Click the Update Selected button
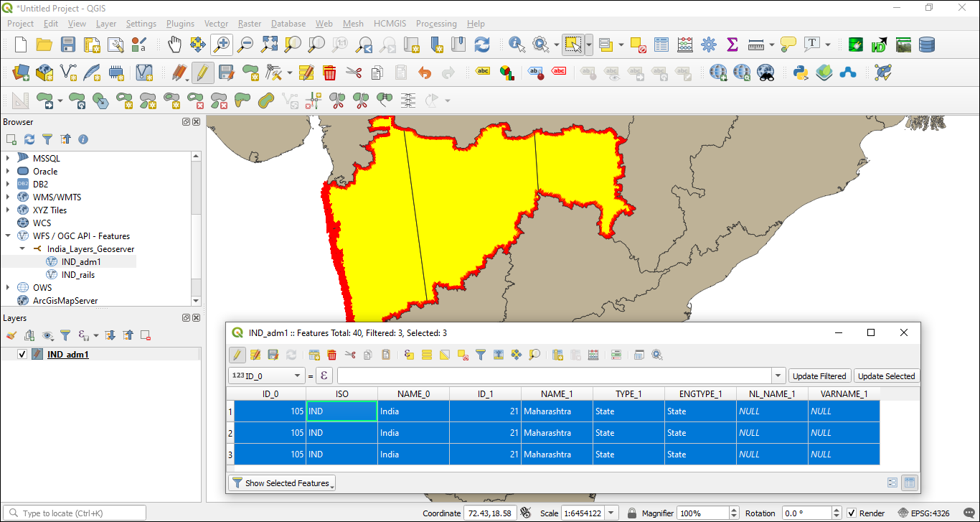 pyautogui.click(x=886, y=376)
